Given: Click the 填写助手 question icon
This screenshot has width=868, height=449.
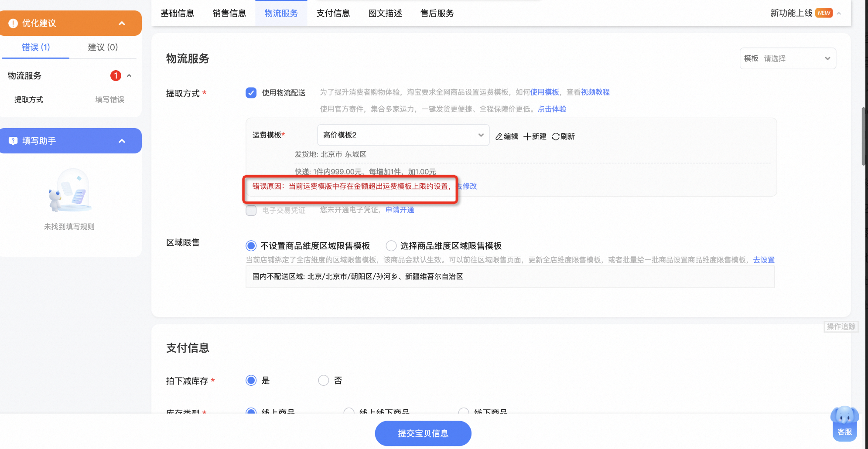Looking at the screenshot, I should coord(13,141).
